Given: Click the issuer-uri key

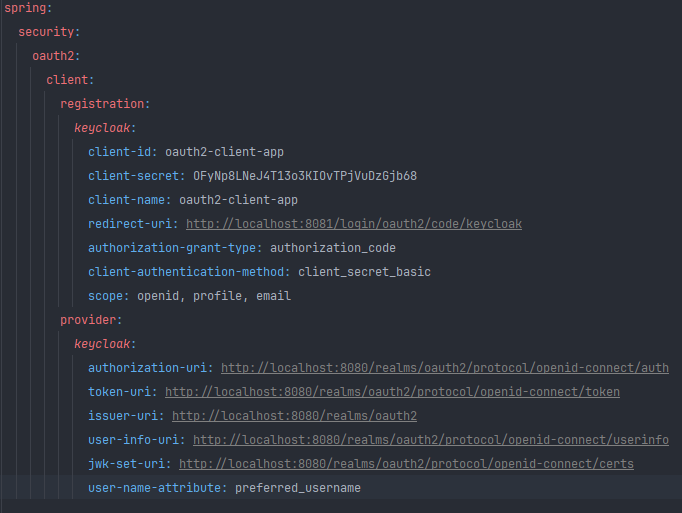Looking at the screenshot, I should (123, 415).
